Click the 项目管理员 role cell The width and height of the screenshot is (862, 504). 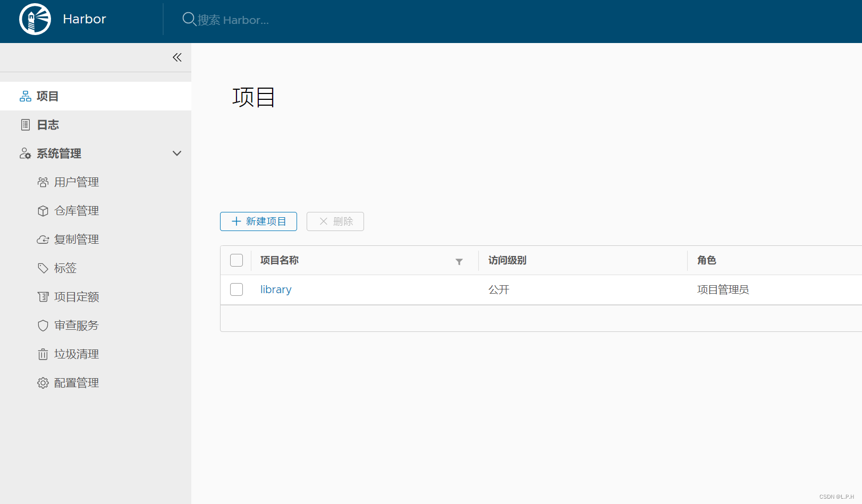[723, 289]
